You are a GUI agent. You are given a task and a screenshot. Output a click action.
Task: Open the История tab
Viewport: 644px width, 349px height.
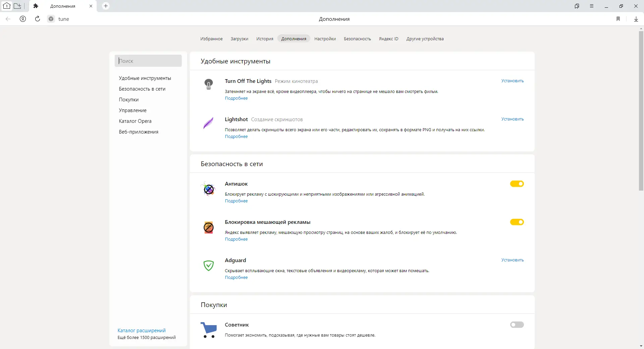pyautogui.click(x=265, y=39)
